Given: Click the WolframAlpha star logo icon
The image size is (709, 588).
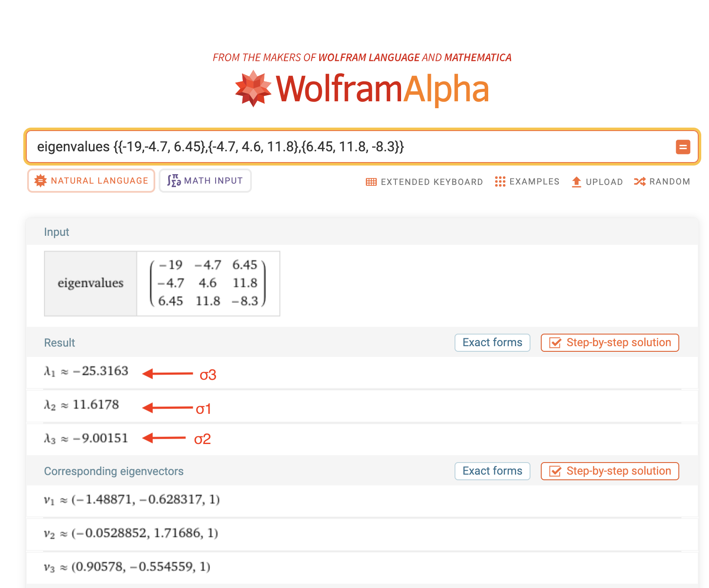Looking at the screenshot, I should [x=253, y=89].
